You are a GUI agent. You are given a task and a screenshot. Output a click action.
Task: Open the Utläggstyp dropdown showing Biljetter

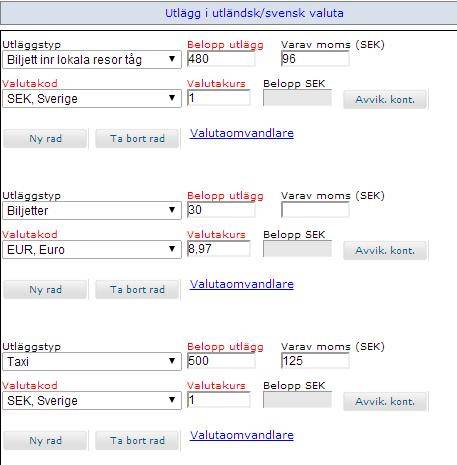pyautogui.click(x=92, y=211)
